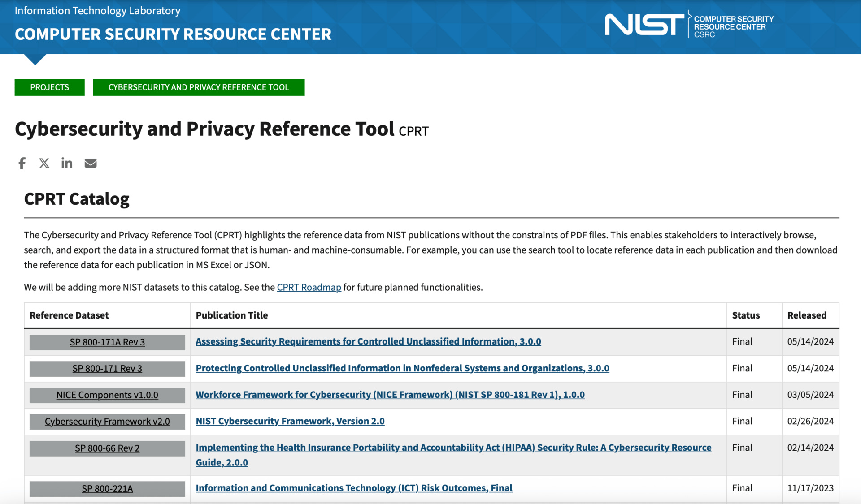Open ICT Risk Outcomes publication link
The image size is (861, 504).
click(x=354, y=488)
